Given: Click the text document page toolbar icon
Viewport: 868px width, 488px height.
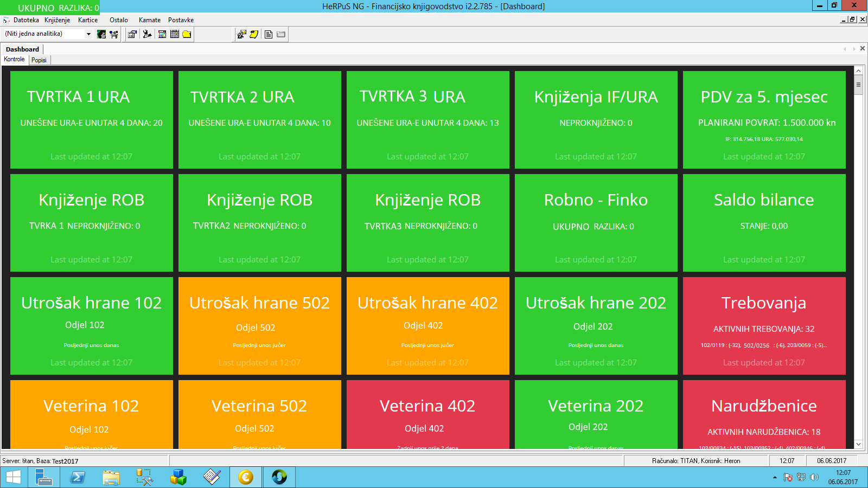Looking at the screenshot, I should pyautogui.click(x=269, y=34).
